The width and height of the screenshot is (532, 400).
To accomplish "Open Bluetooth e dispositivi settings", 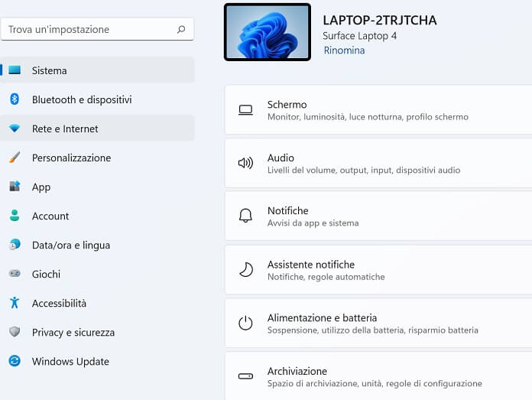I will 97,99.
